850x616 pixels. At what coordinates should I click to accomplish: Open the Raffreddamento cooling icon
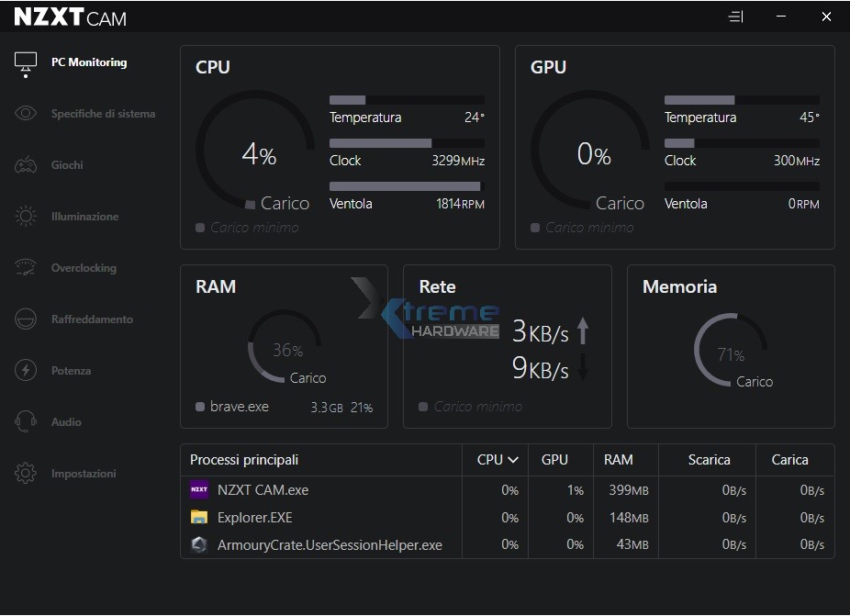(26, 319)
